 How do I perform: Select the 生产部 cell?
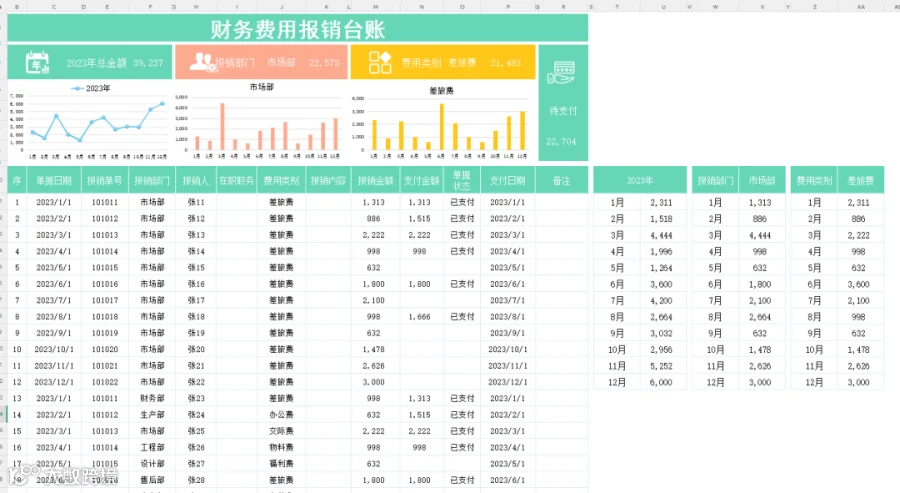point(152,414)
